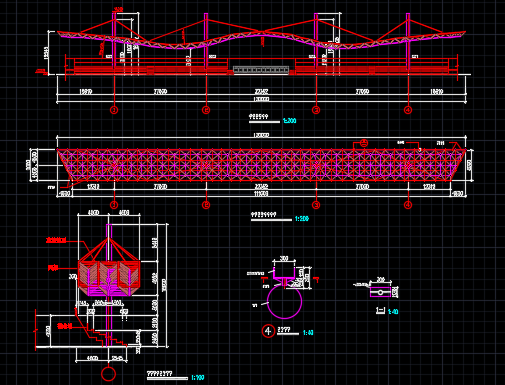Click the 200 dimension text above the 1-1 section

381,280
